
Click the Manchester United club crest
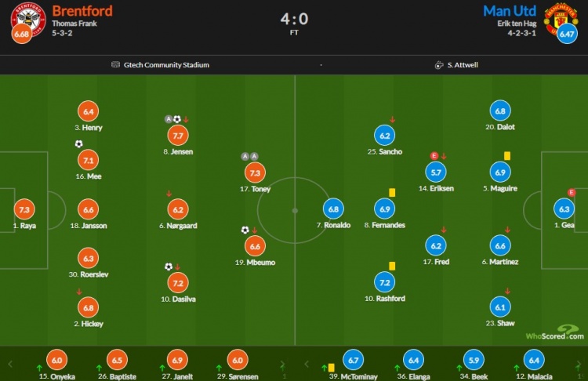[561, 20]
